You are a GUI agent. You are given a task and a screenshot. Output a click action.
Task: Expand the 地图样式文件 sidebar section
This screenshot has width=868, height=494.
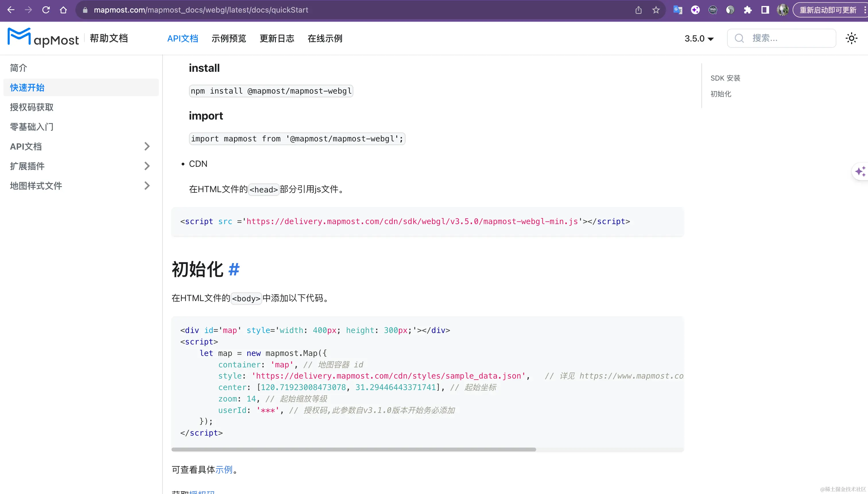tap(147, 186)
